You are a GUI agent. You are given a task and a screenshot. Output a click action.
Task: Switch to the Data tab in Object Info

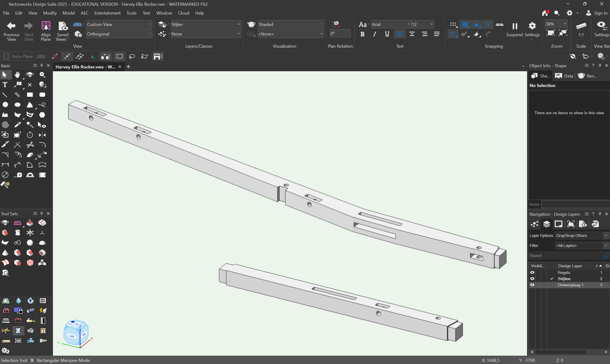point(563,76)
